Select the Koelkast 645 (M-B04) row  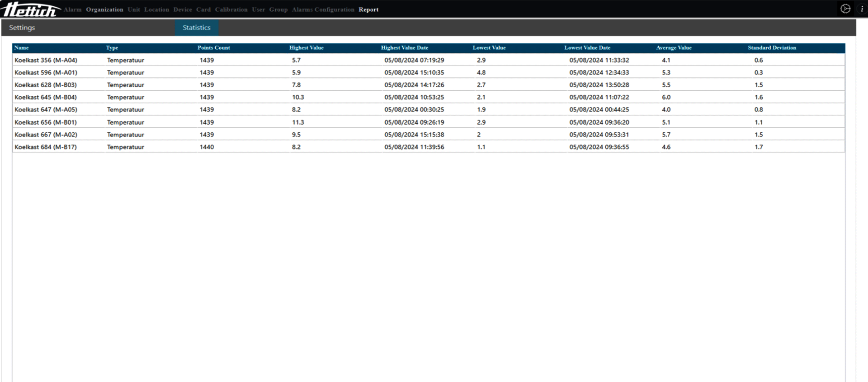tap(46, 97)
